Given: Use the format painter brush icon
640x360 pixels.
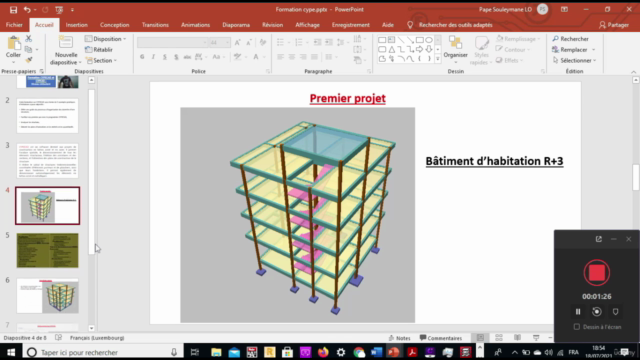Looking at the screenshot, I should [x=28, y=60].
